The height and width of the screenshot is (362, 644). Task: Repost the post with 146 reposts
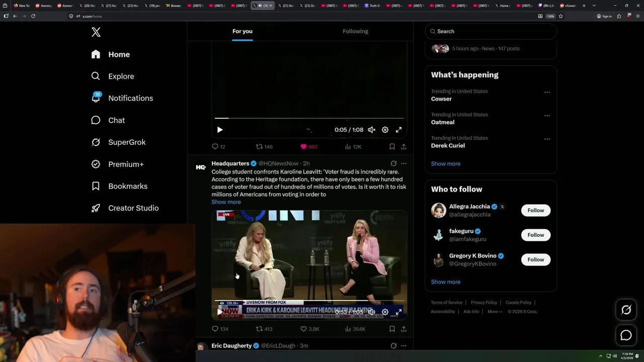pos(264,147)
